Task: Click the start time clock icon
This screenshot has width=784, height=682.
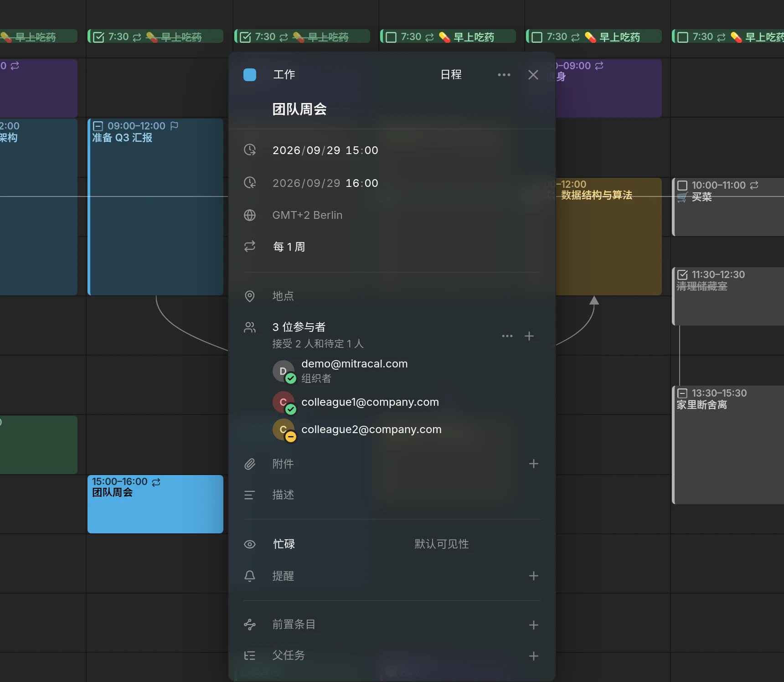Action: click(x=250, y=150)
